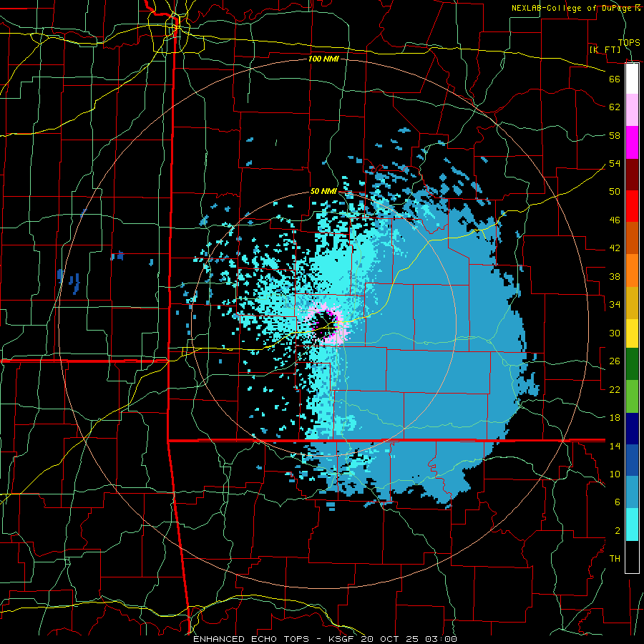
Task: Click the legend value 34
Action: [615, 304]
